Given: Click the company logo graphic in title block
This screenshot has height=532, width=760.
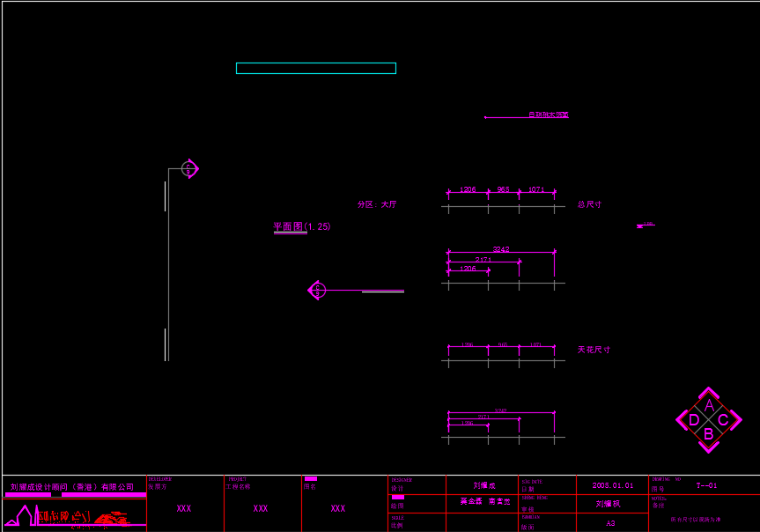Looking at the screenshot, I should (x=73, y=516).
